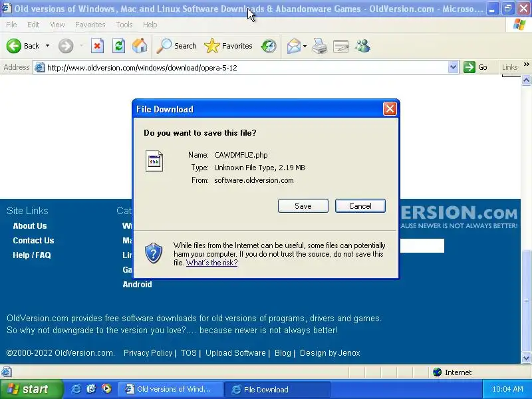Click the Windows flag logo throbber
This screenshot has width=532, height=399.
pyautogui.click(x=519, y=25)
